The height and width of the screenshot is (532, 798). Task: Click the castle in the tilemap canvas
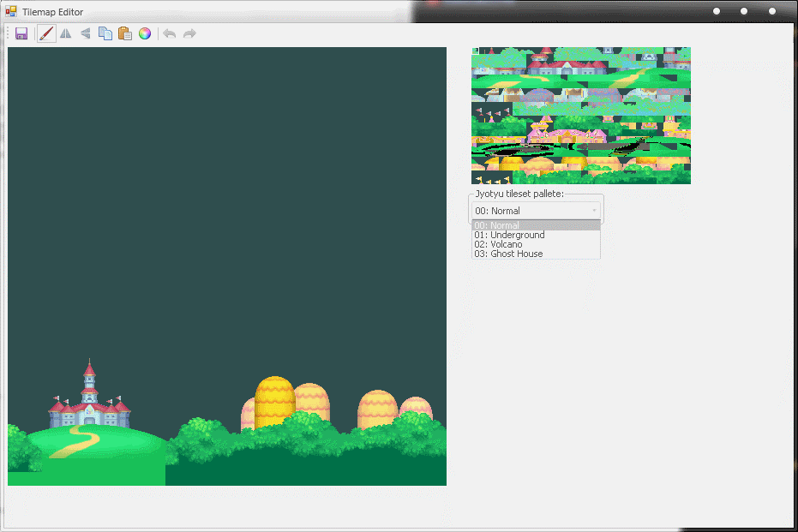pos(89,401)
